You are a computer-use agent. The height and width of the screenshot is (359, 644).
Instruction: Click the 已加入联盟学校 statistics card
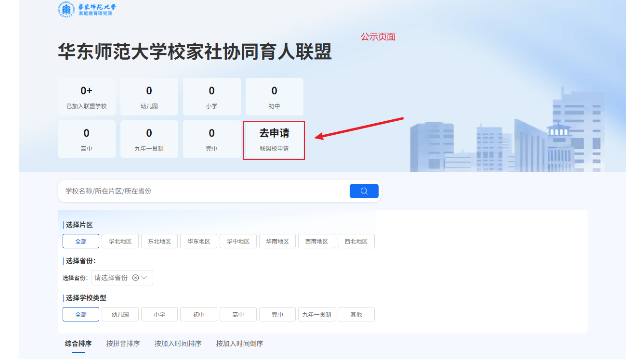(87, 97)
